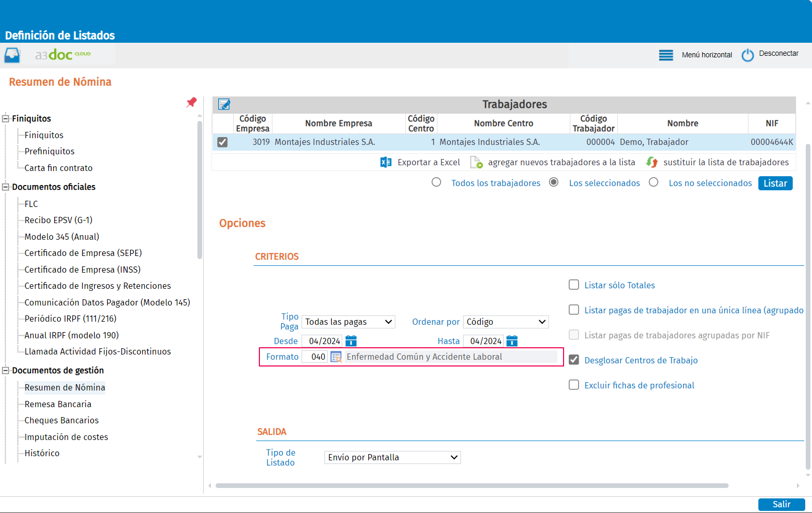
Task: Open the Hasta date calendar icon
Action: pyautogui.click(x=512, y=341)
